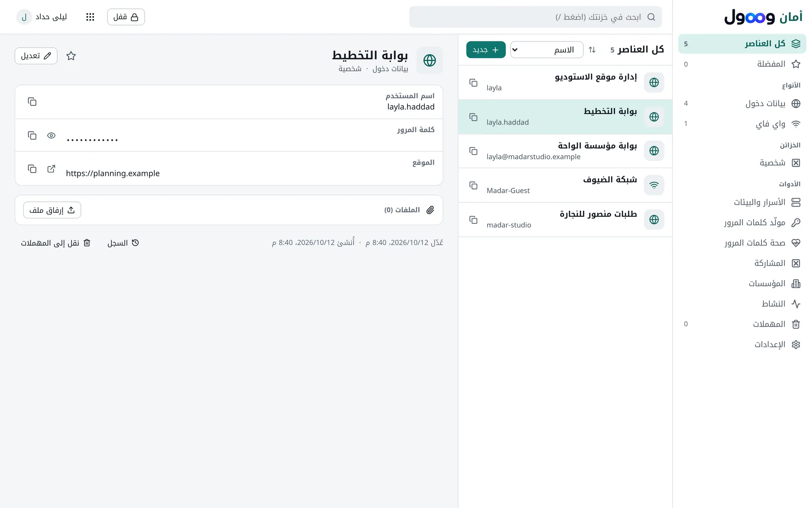Toggle sort direction arrows in list header
This screenshot has height=508, width=812.
point(592,50)
